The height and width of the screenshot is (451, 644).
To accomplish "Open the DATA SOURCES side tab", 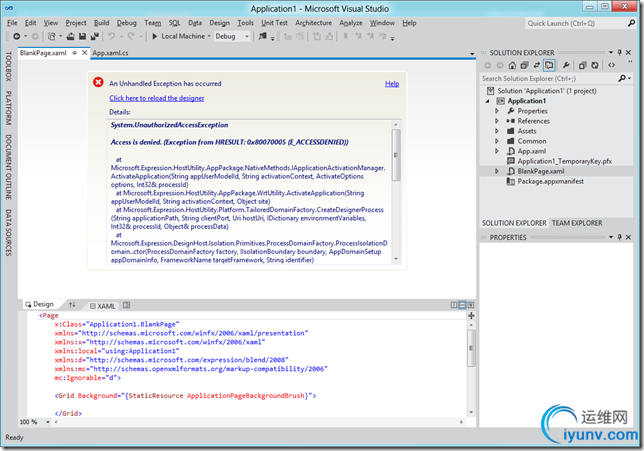I will click(9, 233).
